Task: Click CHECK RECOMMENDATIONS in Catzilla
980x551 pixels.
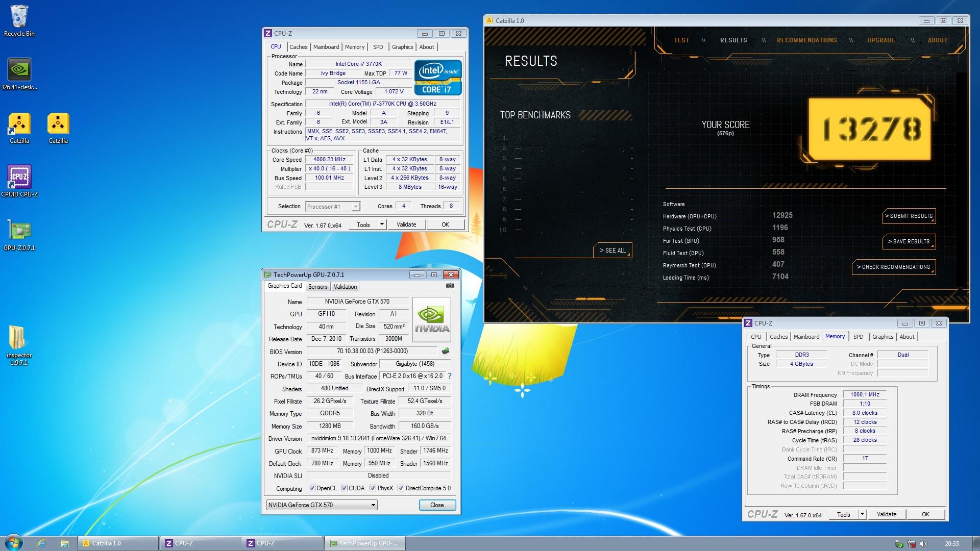Action: (894, 267)
